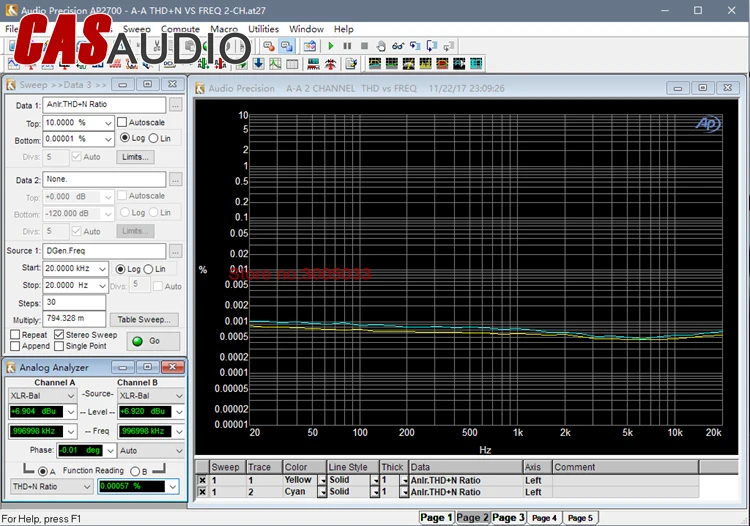Toggle the Repeat checkbox
The width and height of the screenshot is (750, 526).
(x=15, y=335)
